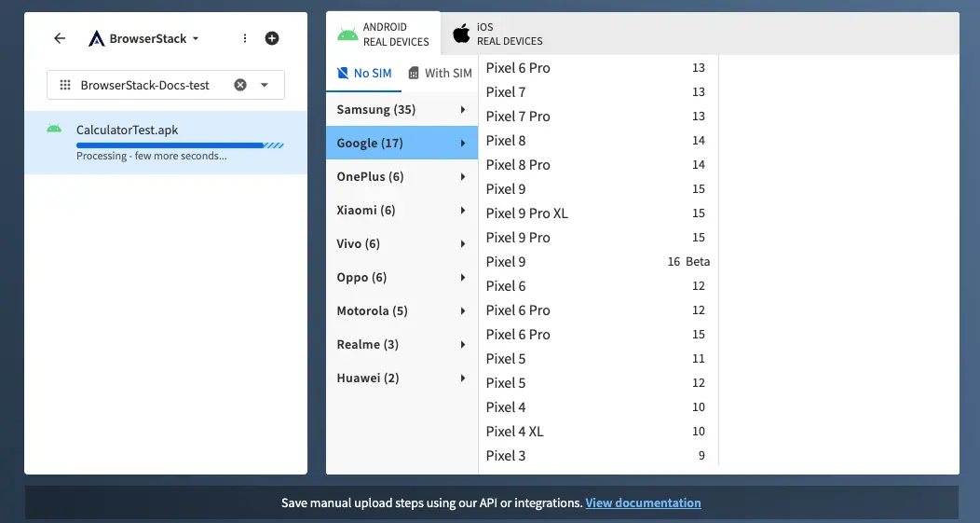Clear the BrowserStack-Docs-test selection
Viewport: 980px width, 523px height.
point(240,85)
